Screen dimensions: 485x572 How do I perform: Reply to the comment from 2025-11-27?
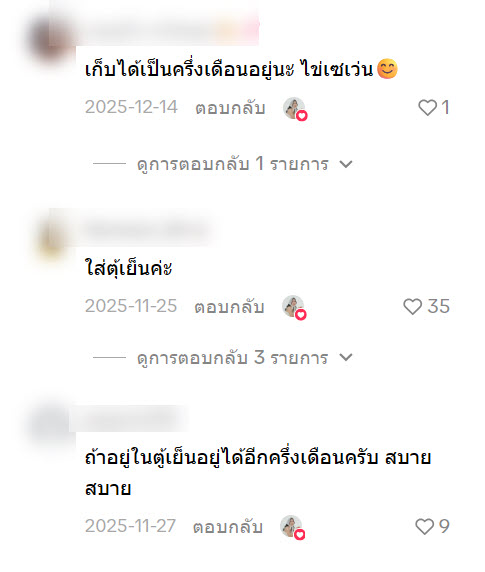228,527
